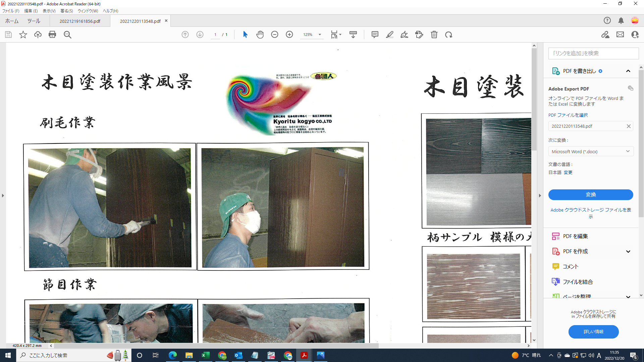Upload the file to cloud
The height and width of the screenshot is (362, 644).
(38, 35)
